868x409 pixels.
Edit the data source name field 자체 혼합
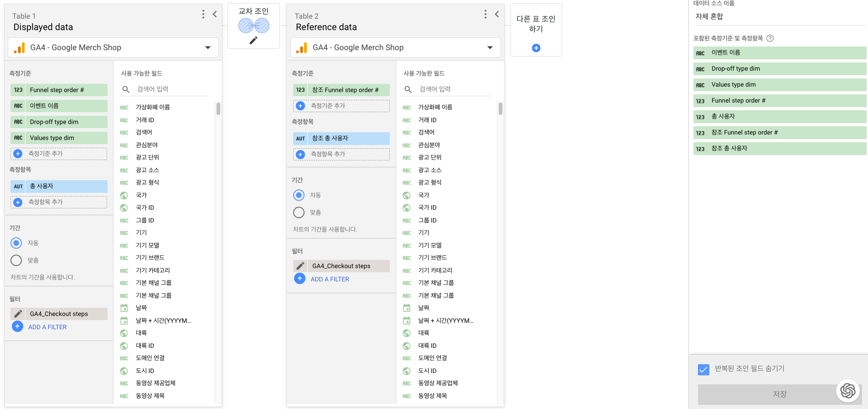pos(780,16)
